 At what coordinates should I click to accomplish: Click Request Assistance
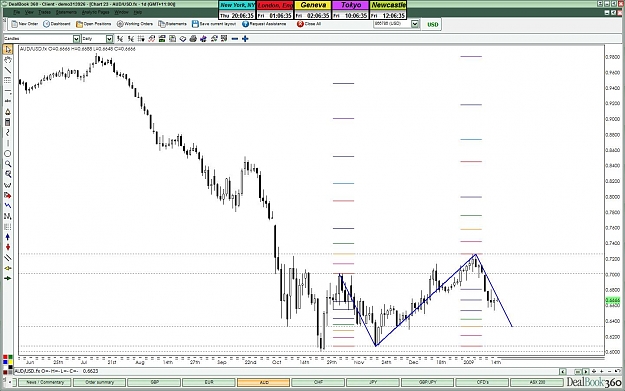[264, 24]
